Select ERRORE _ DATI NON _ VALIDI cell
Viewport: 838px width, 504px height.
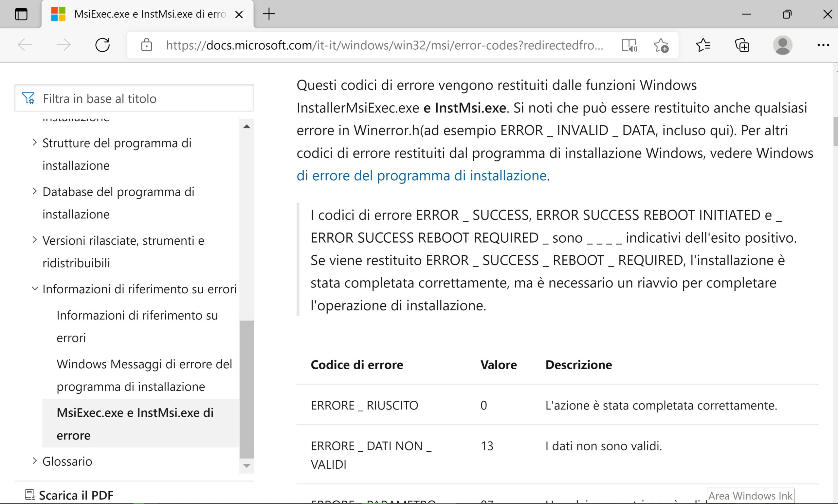371,455
